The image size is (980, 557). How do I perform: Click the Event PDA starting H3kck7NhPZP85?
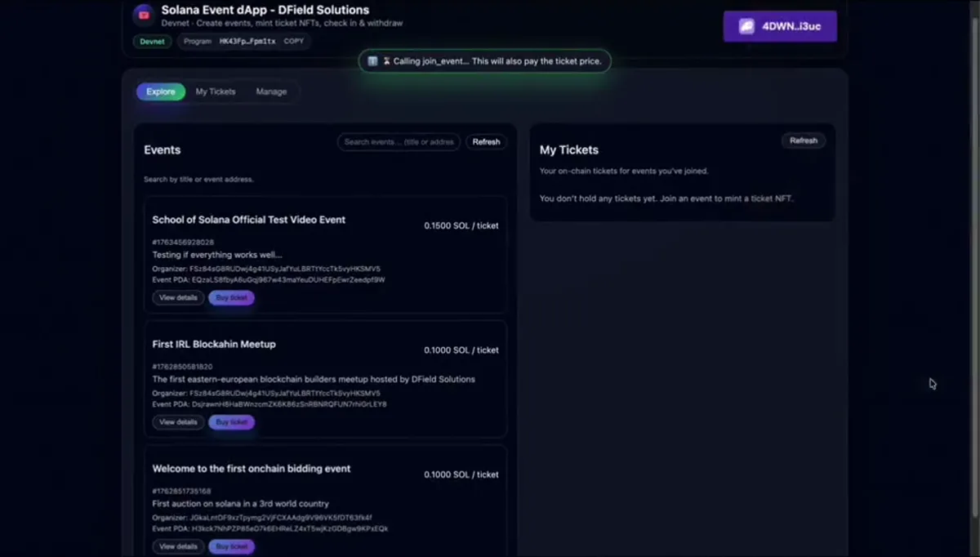(x=290, y=528)
